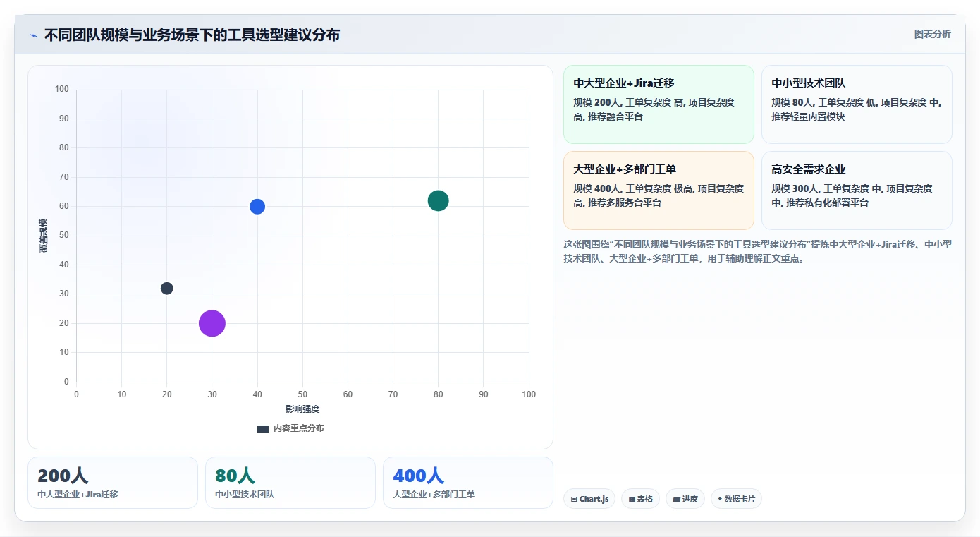Click the 表格 chip icon

tap(632, 500)
